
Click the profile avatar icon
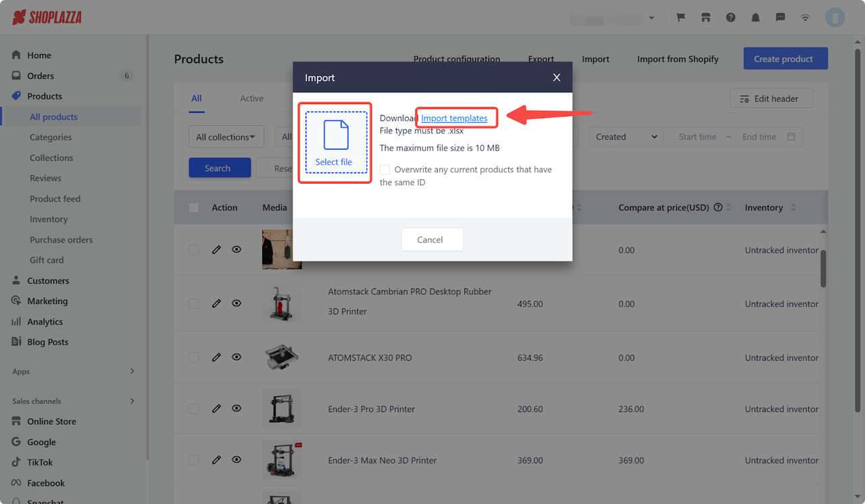pos(835,17)
